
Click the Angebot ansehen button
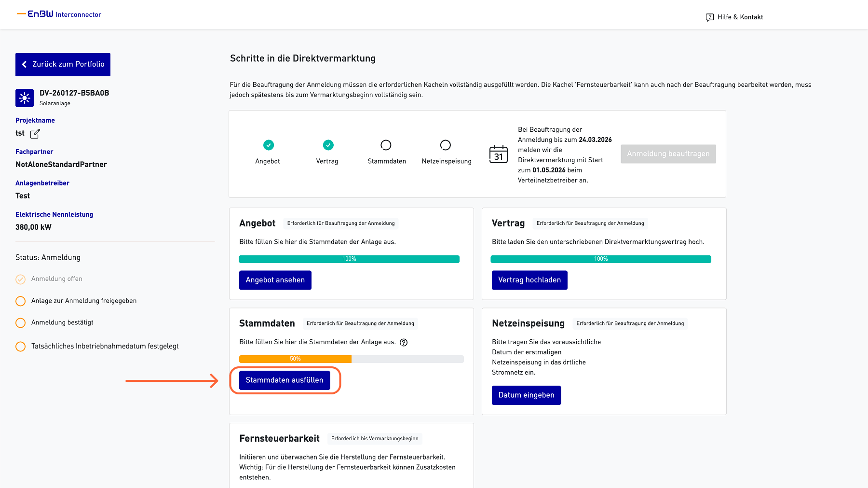[275, 280]
